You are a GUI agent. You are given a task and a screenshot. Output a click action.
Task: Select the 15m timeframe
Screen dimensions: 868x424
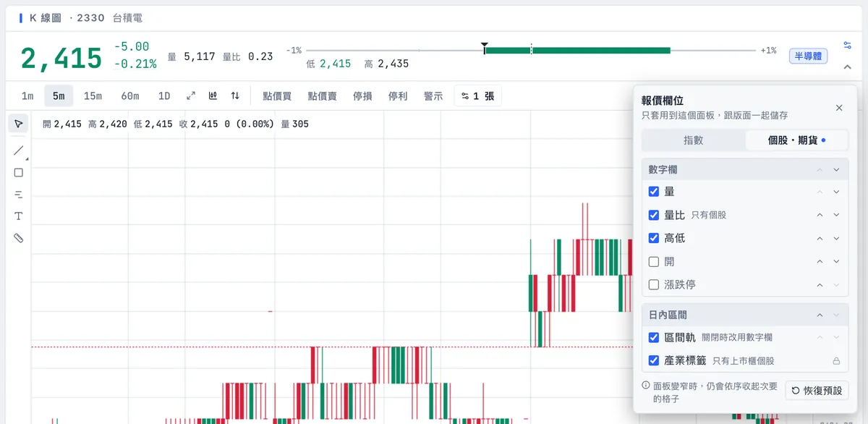(93, 96)
